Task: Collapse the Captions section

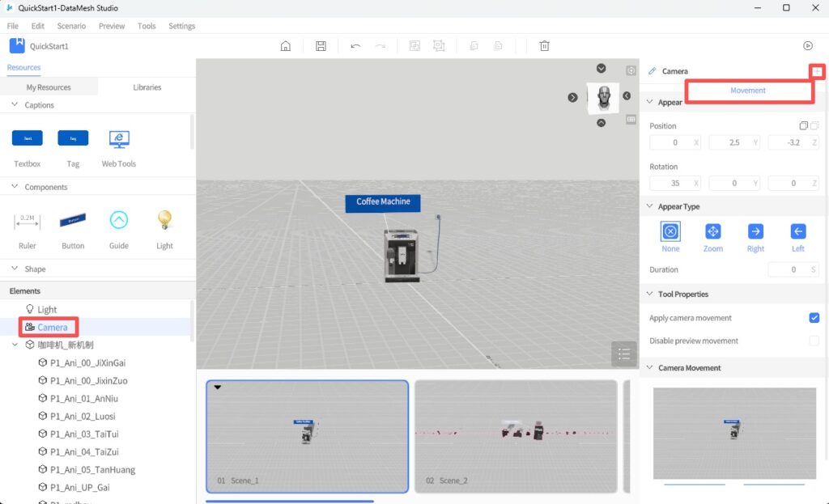Action: pyautogui.click(x=15, y=105)
